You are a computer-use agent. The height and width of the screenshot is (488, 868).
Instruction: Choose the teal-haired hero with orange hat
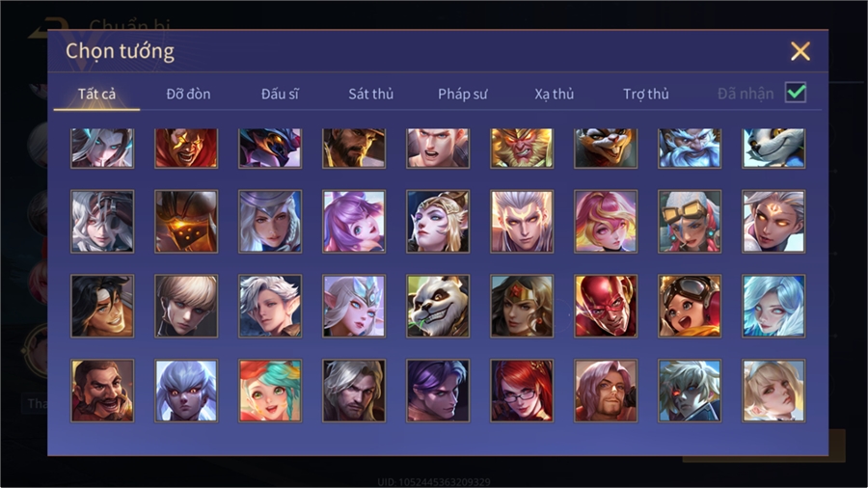(270, 391)
